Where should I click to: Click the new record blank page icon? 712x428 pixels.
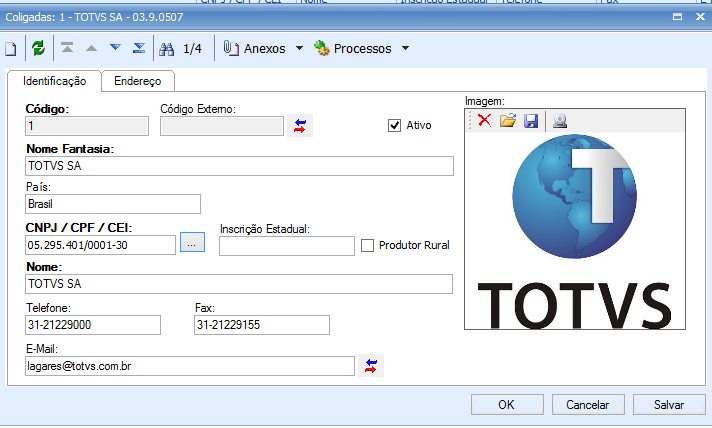[x=11, y=49]
